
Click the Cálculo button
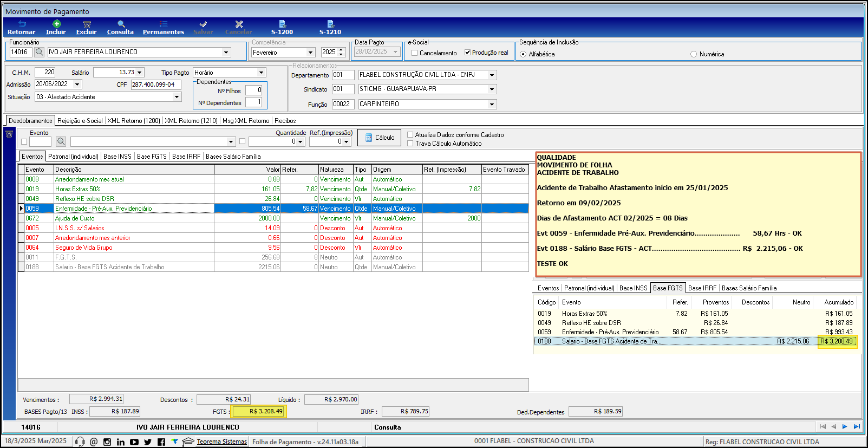[x=379, y=138]
